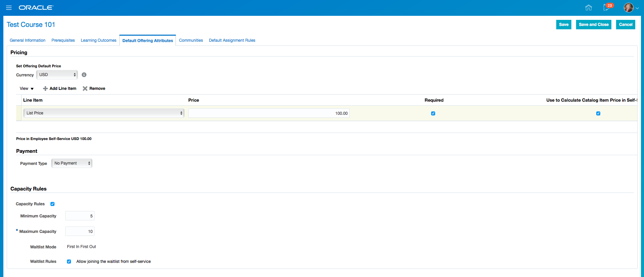Switch to the Learning Outcomes tab
Image resolution: width=644 pixels, height=277 pixels.
[x=99, y=40]
